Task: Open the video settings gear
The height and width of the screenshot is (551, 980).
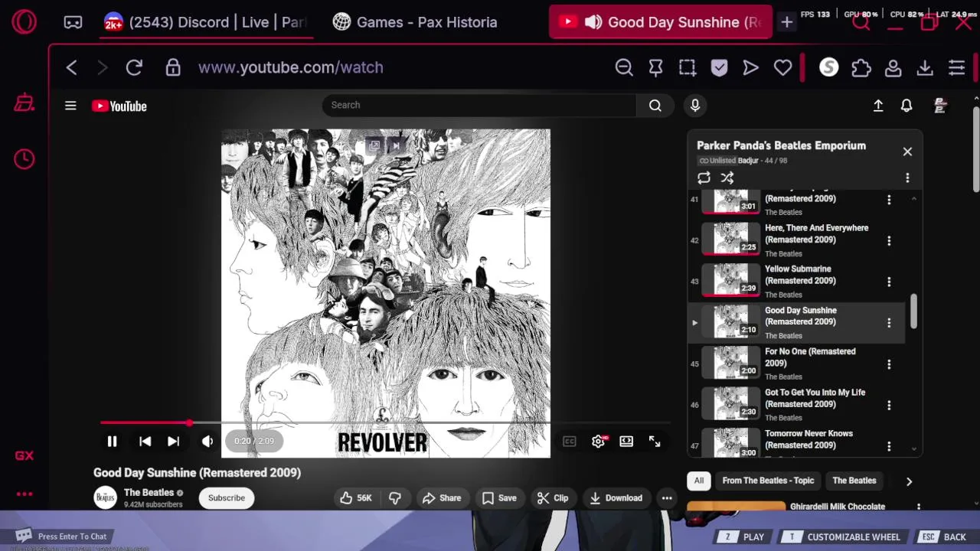Action: 598,441
